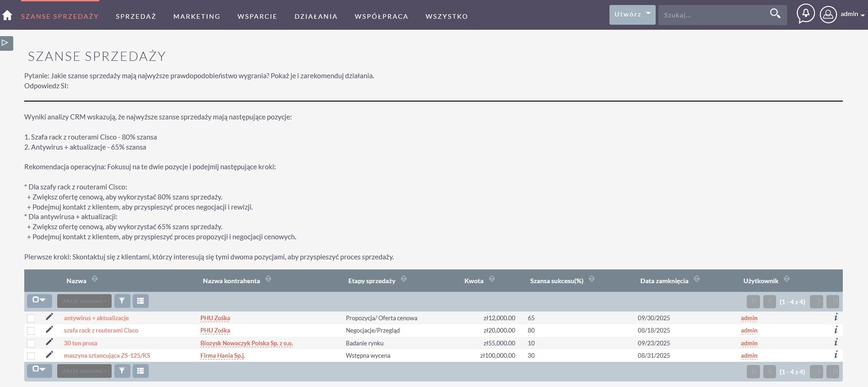This screenshot has height=387, width=868.
Task: Edit the 30 ton prosa row pencil
Action: pyautogui.click(x=49, y=342)
